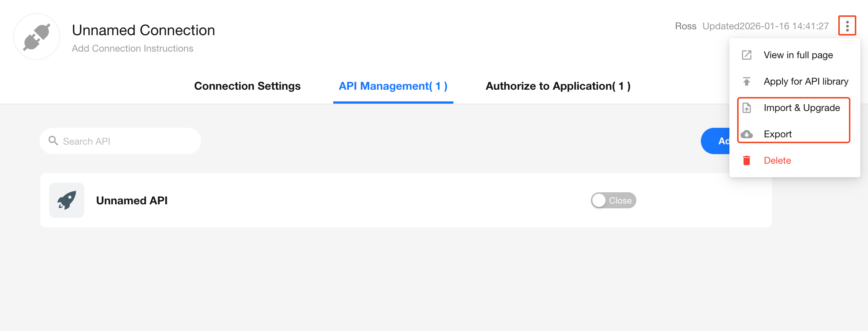This screenshot has width=868, height=331.
Task: Choose the Export text in the menu
Action: [x=777, y=134]
